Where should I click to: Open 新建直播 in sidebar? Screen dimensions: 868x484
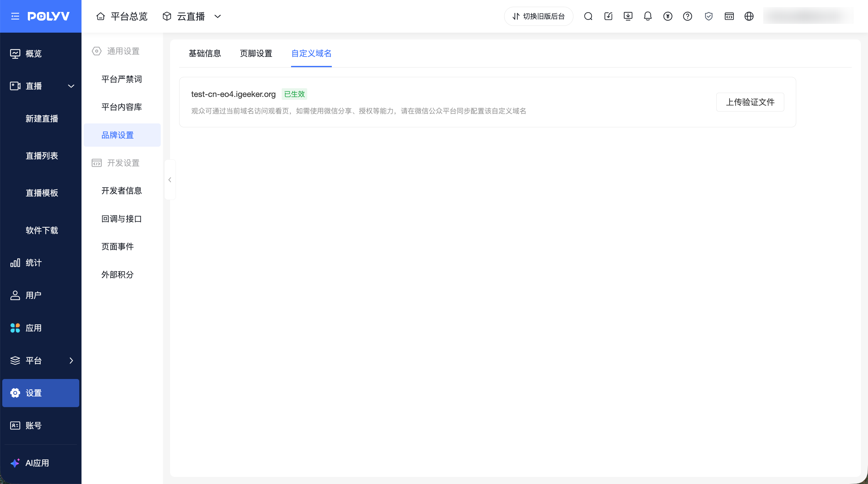click(42, 119)
